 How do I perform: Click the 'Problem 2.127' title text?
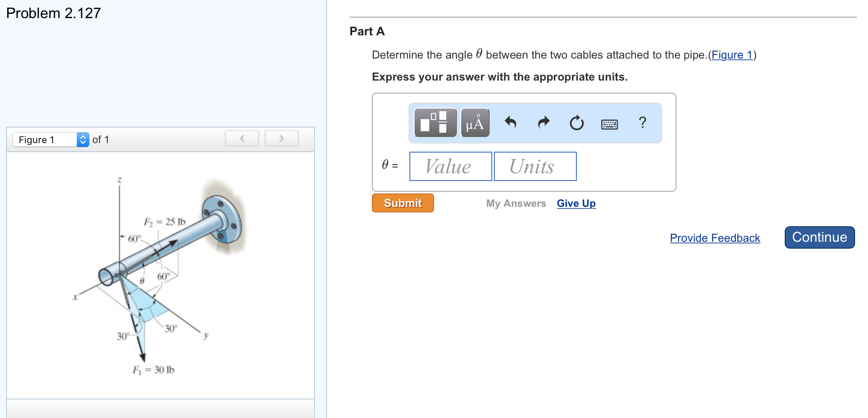click(53, 13)
